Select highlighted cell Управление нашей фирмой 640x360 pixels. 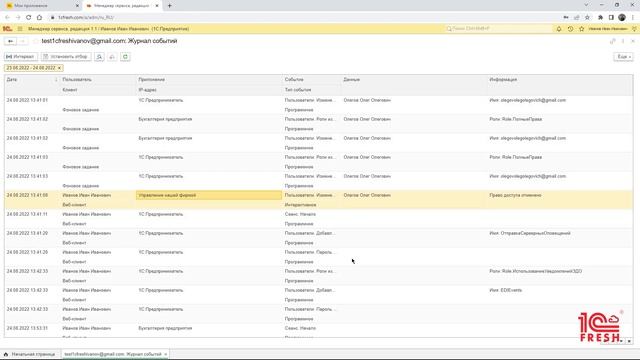[x=209, y=195]
